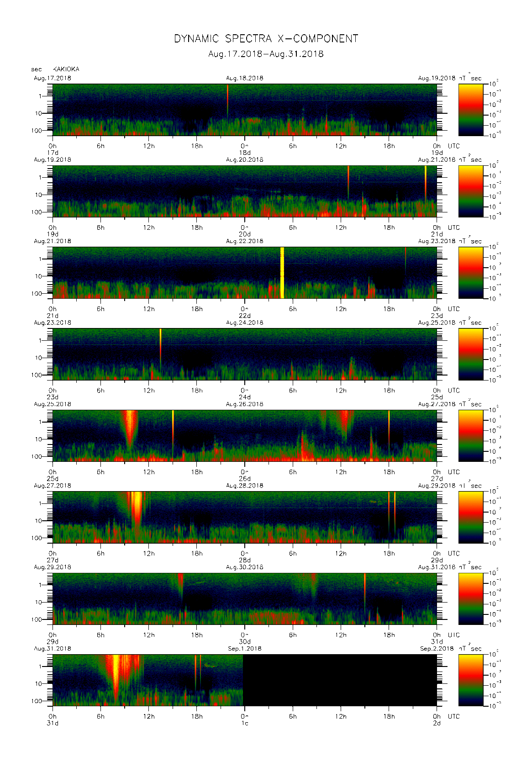Click the Aug.18.2018 date label

(245, 78)
